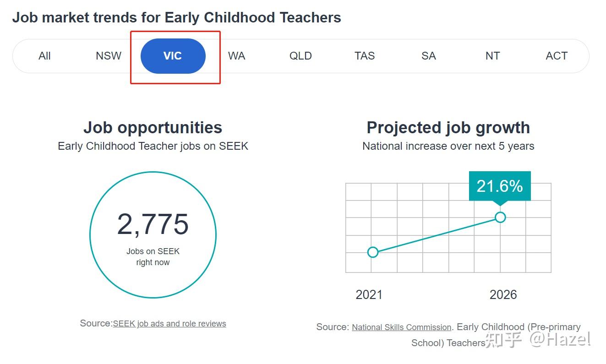Switch to the NT tab
The image size is (606, 364).
pyautogui.click(x=493, y=56)
